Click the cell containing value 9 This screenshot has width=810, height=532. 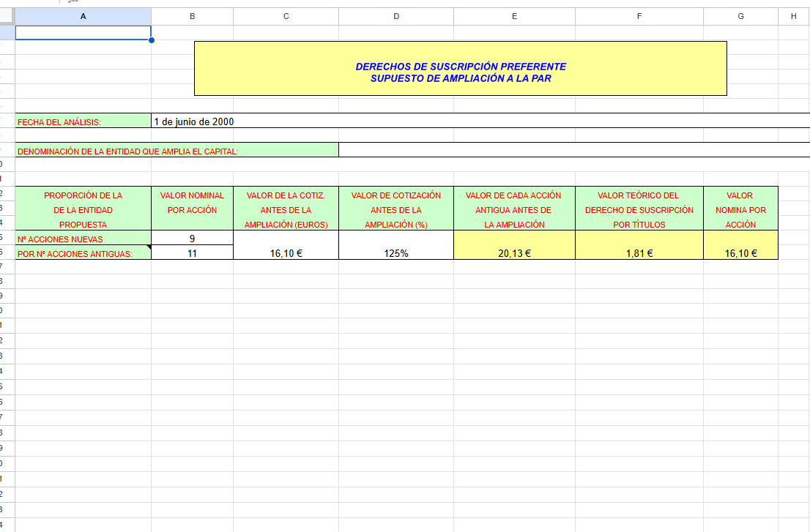click(x=192, y=239)
